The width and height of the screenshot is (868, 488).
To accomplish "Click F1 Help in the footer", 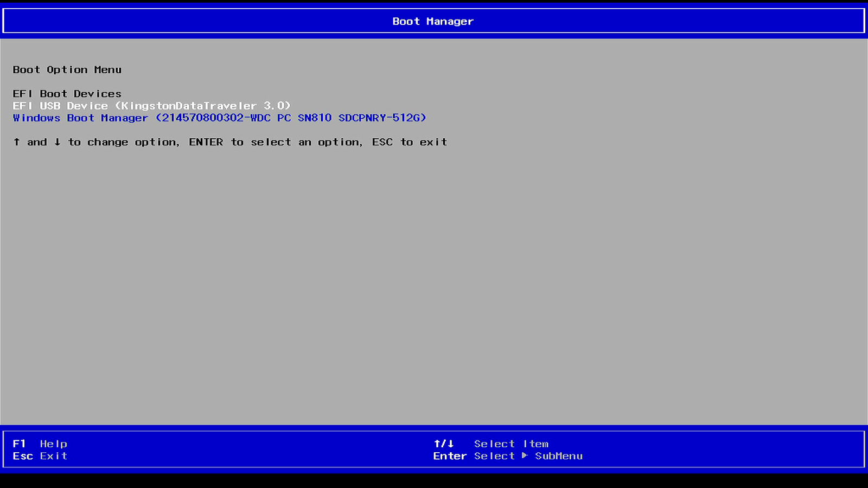I will point(40,444).
